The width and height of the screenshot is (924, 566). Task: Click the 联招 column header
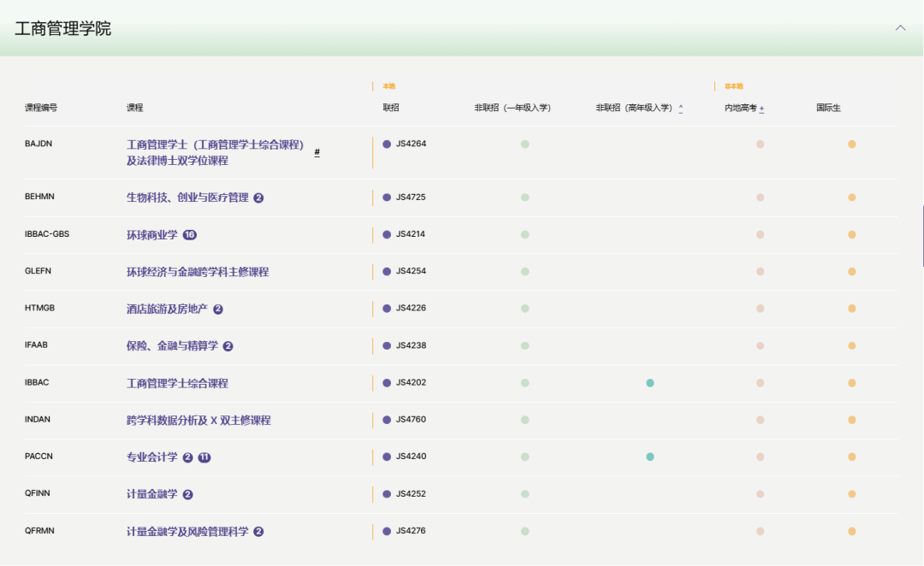[391, 108]
